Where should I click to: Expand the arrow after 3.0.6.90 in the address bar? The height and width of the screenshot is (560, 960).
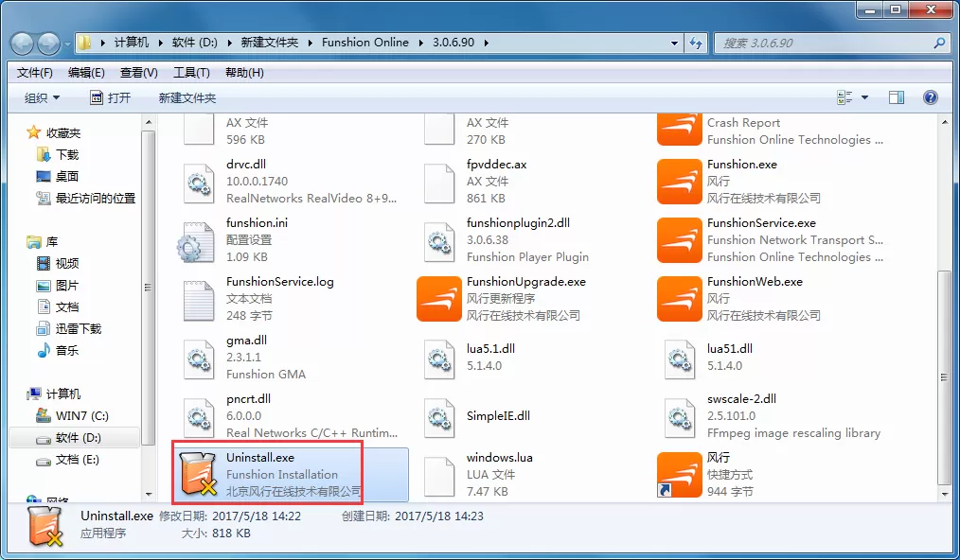click(486, 43)
